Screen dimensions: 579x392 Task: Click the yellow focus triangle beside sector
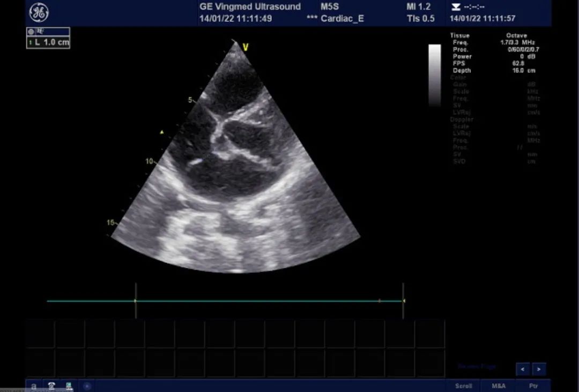pos(162,131)
